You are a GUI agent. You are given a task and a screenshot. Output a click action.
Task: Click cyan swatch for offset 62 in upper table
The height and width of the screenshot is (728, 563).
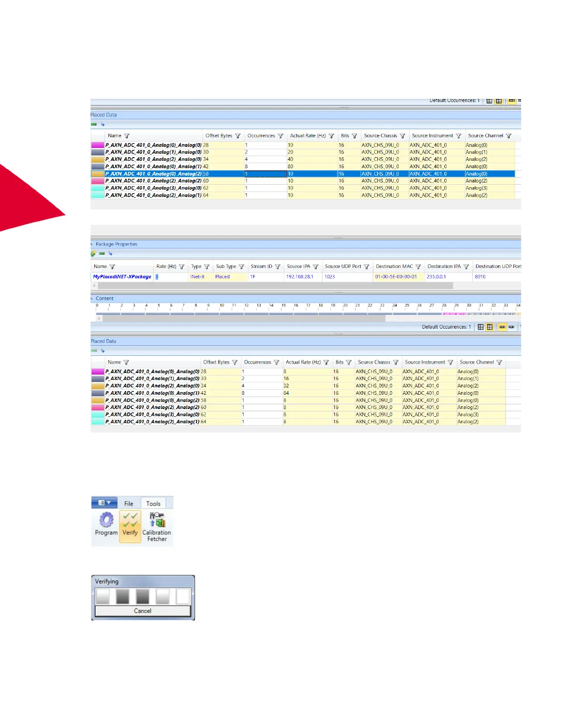coord(98,188)
